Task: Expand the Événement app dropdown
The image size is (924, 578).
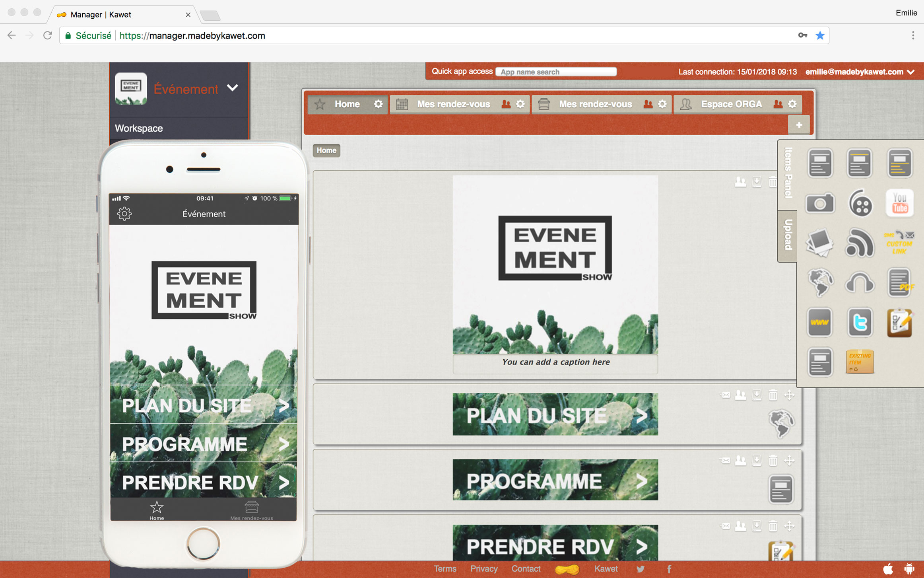Action: 233,88
